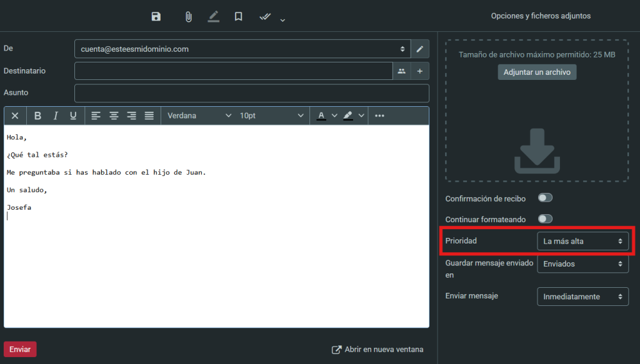Image resolution: width=640 pixels, height=364 pixels.
Task: Open the Prioridad dropdown
Action: [582, 241]
